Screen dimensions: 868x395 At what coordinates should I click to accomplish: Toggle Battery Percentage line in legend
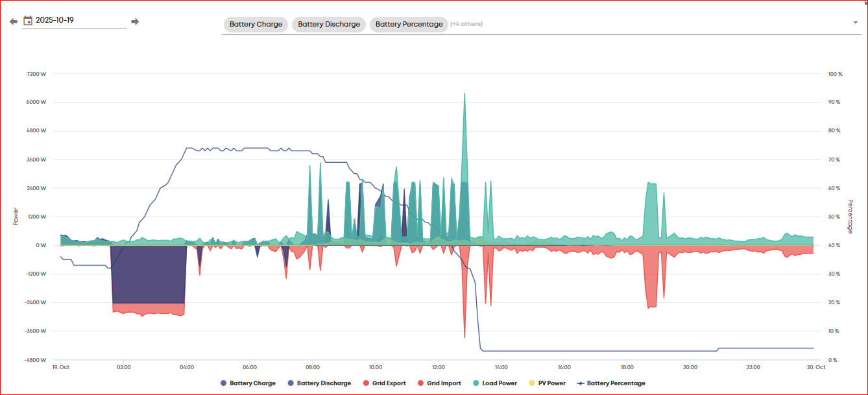pos(611,383)
